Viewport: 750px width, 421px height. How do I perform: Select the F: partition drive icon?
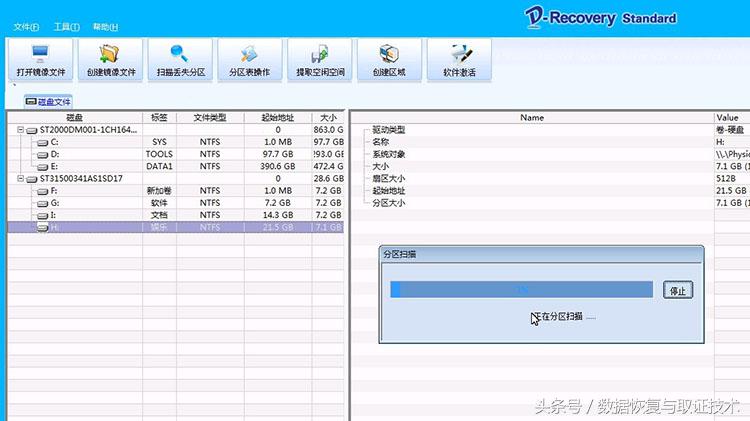[x=43, y=191]
